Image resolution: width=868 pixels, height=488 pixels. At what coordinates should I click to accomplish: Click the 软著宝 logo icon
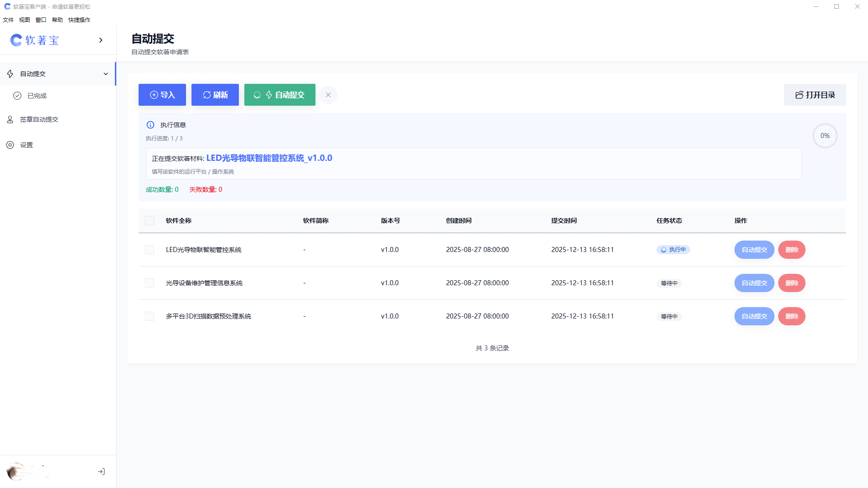(16, 41)
